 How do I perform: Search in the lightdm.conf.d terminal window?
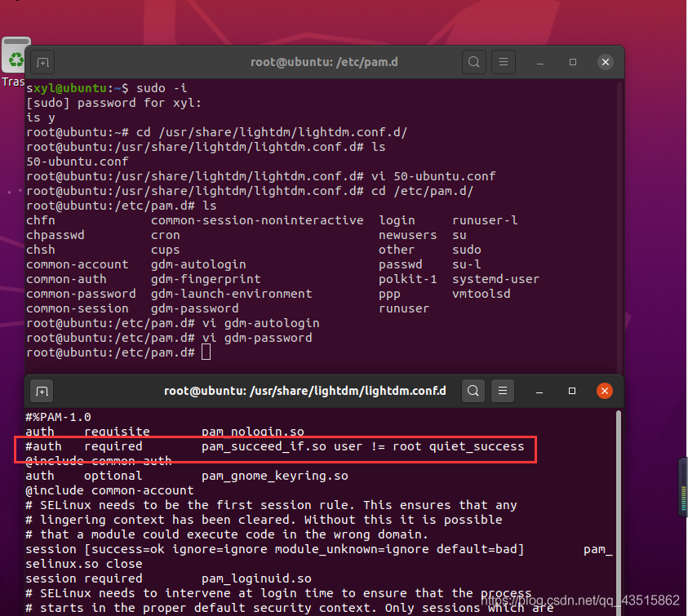point(473,391)
